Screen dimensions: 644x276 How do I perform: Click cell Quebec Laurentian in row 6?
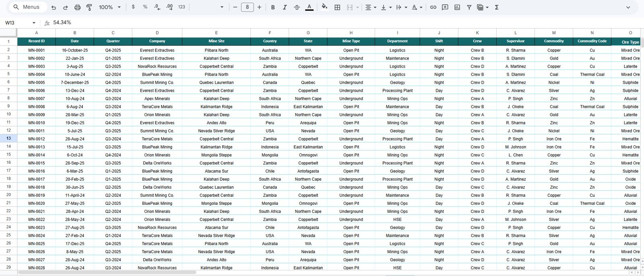coord(217,82)
